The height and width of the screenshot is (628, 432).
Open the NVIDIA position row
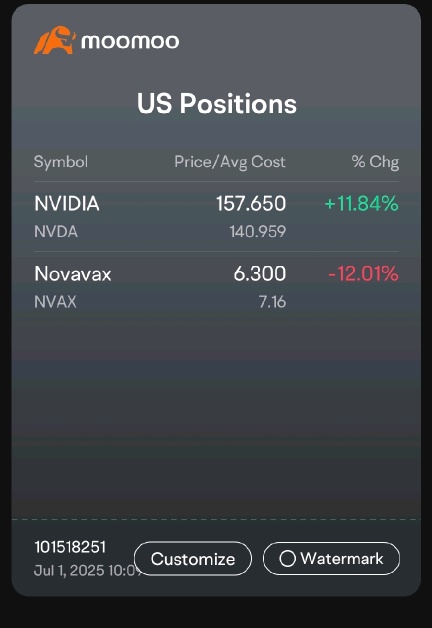(217, 217)
